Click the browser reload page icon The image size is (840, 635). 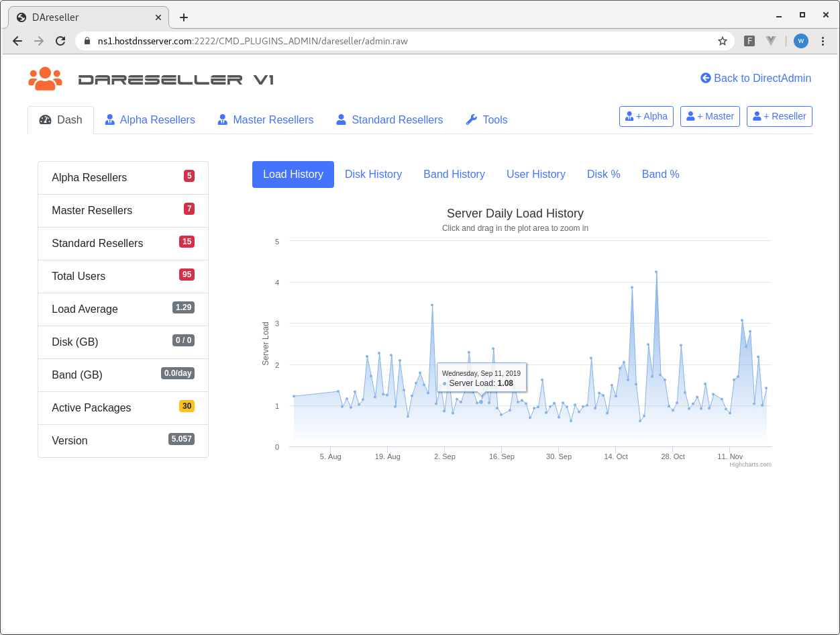pyautogui.click(x=60, y=41)
